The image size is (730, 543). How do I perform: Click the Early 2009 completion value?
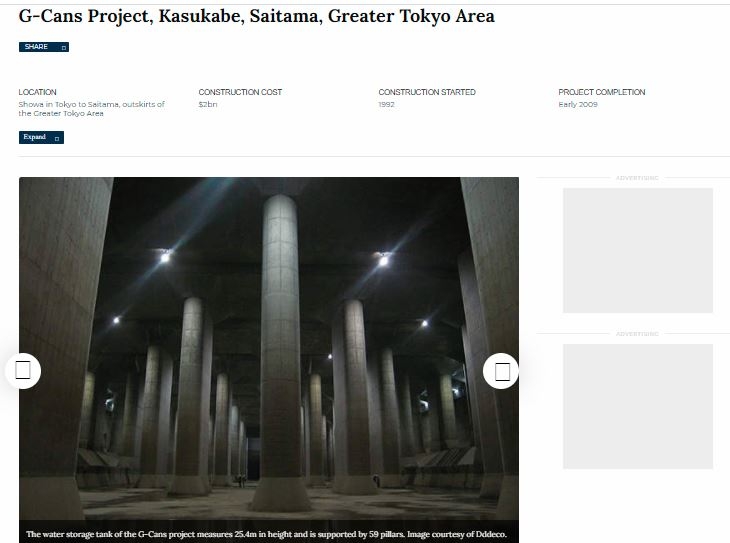click(578, 104)
